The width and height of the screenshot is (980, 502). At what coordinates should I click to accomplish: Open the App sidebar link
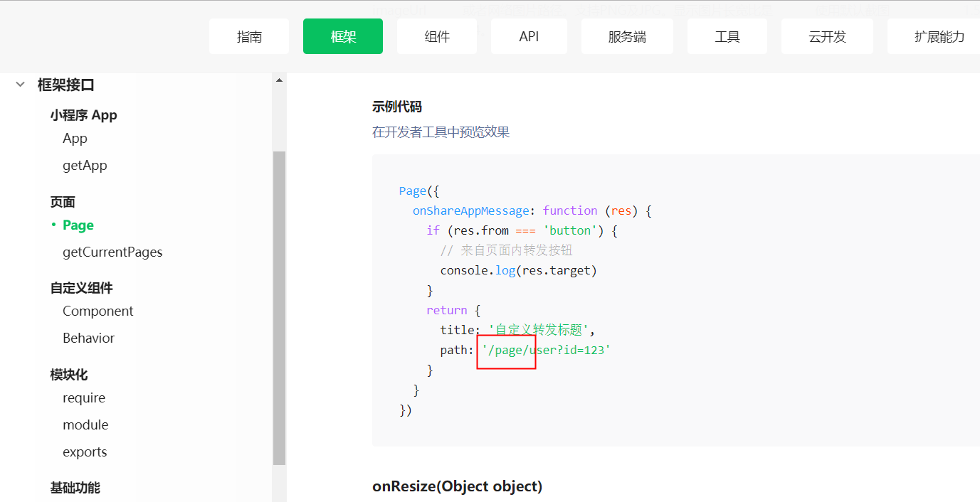click(x=75, y=139)
